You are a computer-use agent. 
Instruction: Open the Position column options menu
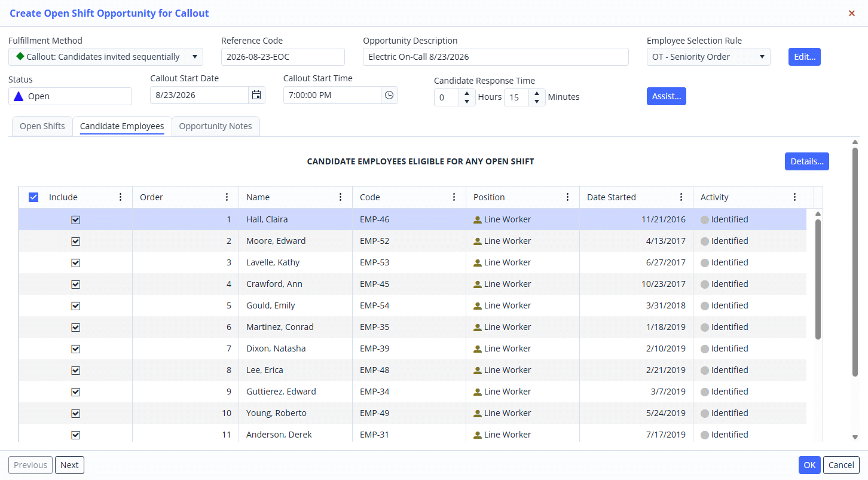pos(568,197)
